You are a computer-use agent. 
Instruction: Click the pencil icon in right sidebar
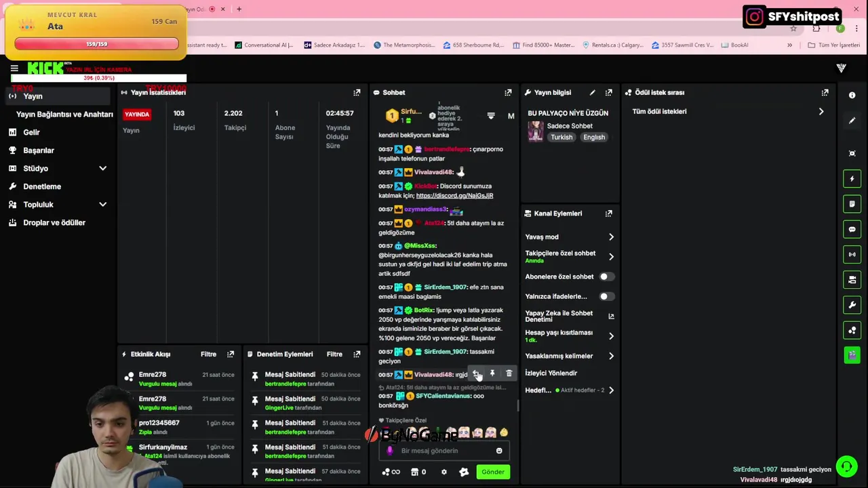tap(852, 121)
